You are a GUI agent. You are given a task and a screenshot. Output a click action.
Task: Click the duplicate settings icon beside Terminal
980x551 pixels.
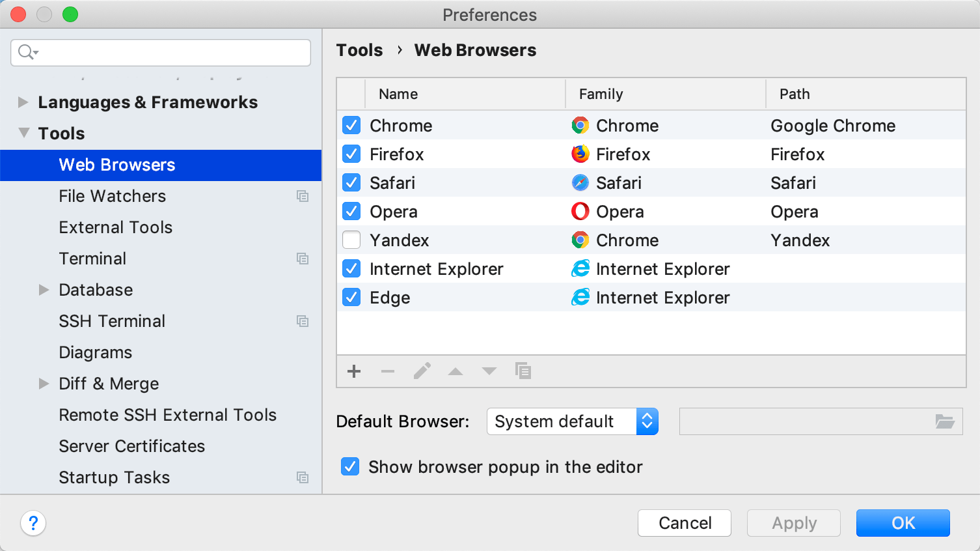click(x=303, y=259)
